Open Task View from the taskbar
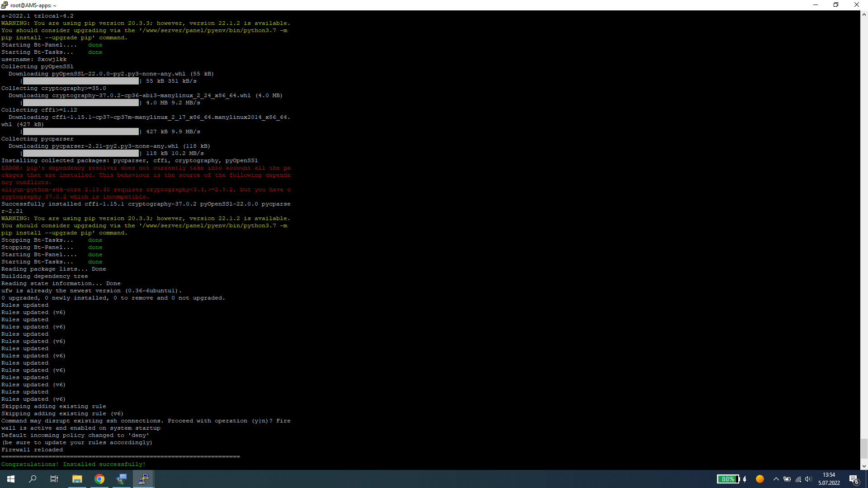 pyautogui.click(x=54, y=479)
